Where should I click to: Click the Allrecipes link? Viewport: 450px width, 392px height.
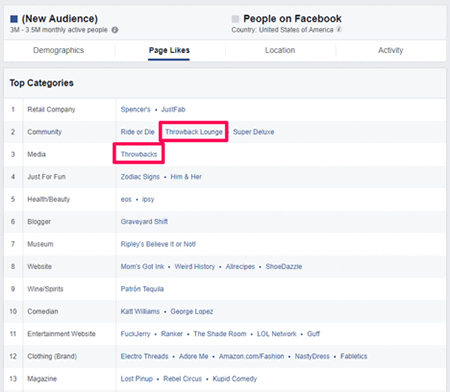pyautogui.click(x=240, y=267)
